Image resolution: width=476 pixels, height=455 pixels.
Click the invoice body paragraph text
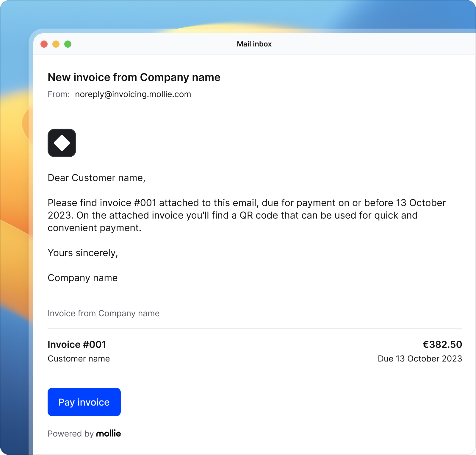click(232, 215)
